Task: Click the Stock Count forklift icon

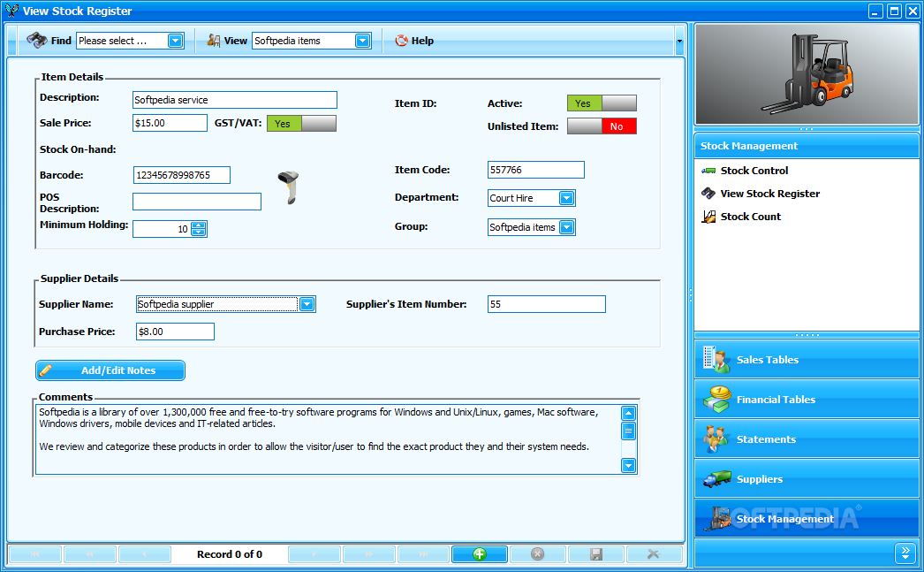Action: [708, 217]
